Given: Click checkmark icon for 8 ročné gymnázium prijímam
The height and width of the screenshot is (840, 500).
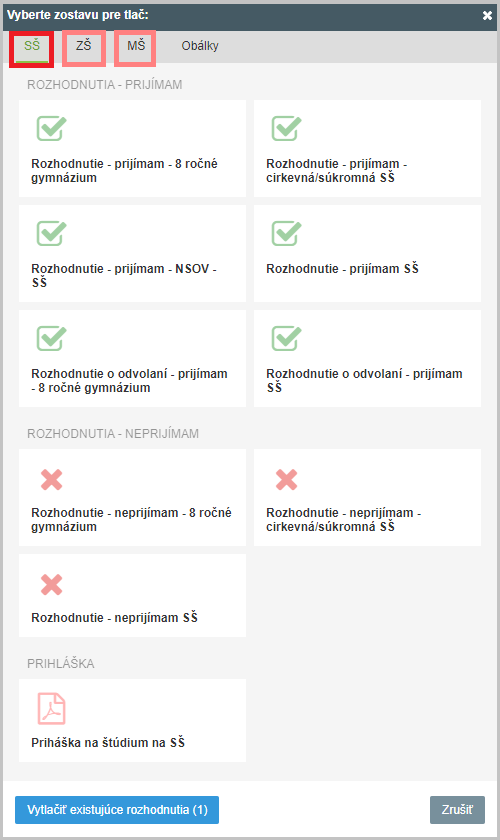Looking at the screenshot, I should (x=51, y=129).
